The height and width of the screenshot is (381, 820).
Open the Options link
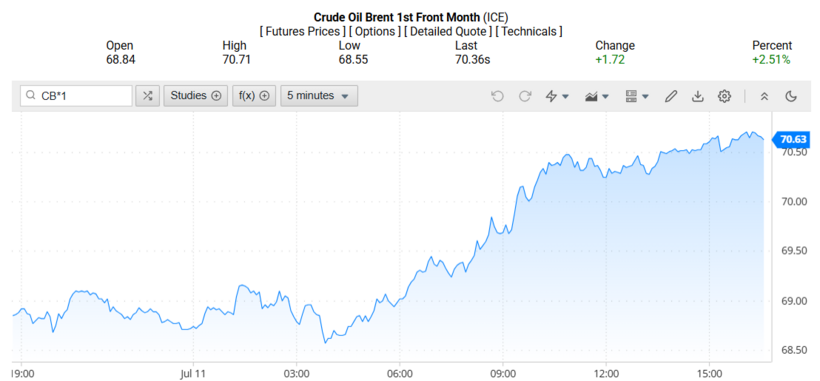tap(374, 31)
